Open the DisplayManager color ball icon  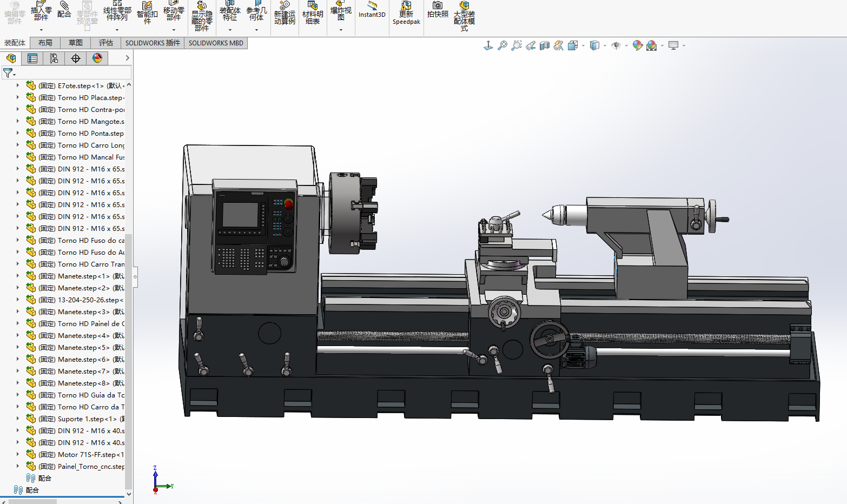coord(97,58)
